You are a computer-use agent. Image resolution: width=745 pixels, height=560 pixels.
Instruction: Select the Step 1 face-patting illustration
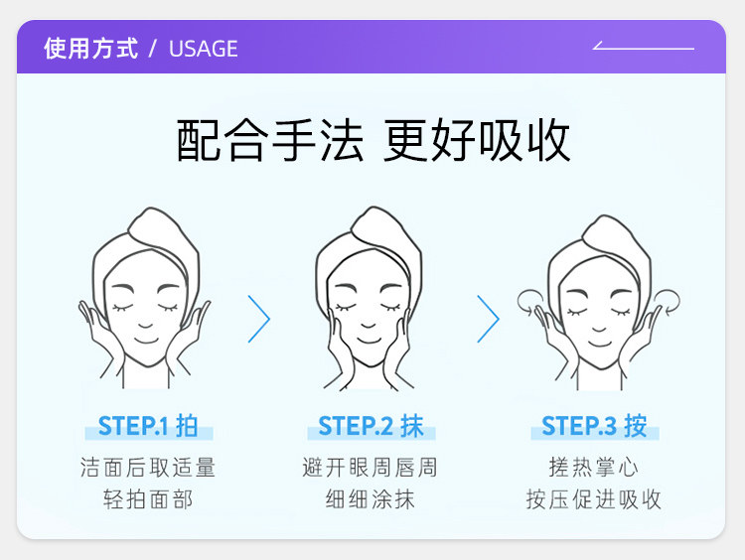144,298
